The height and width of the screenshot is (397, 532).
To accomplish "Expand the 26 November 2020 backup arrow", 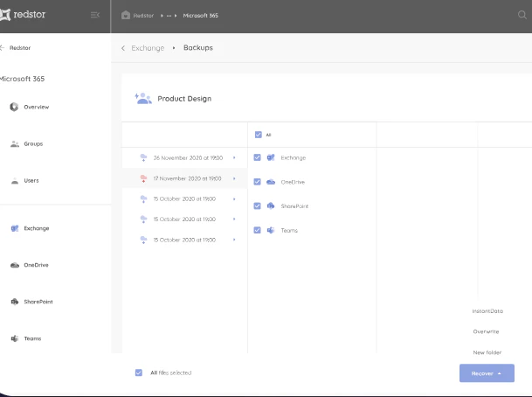I will 234,158.
